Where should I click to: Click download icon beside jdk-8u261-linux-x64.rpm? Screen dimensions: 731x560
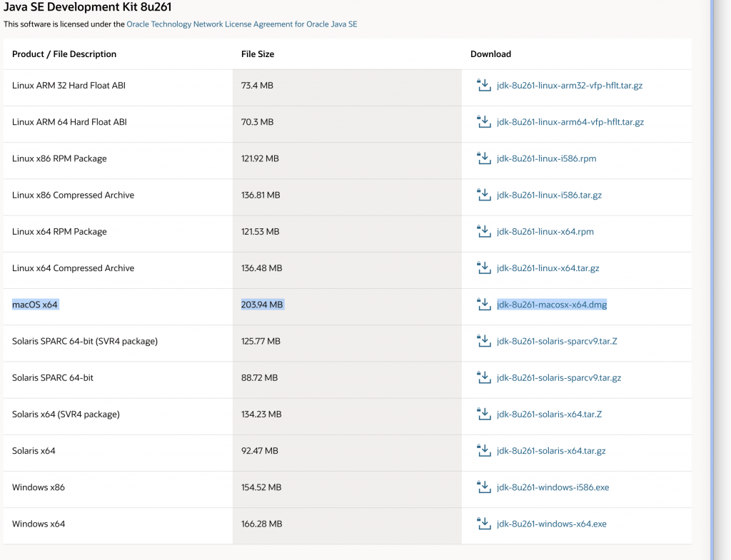484,232
